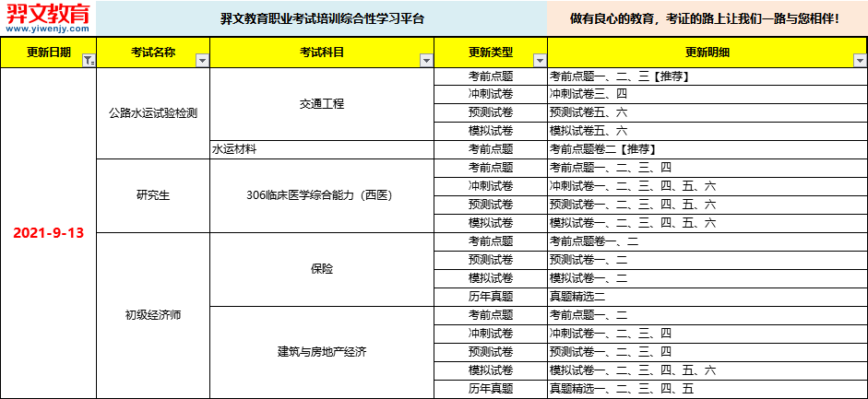This screenshot has width=868, height=399.
Task: Select 历年真题 type cell in 保险 rows
Action: tap(491, 297)
